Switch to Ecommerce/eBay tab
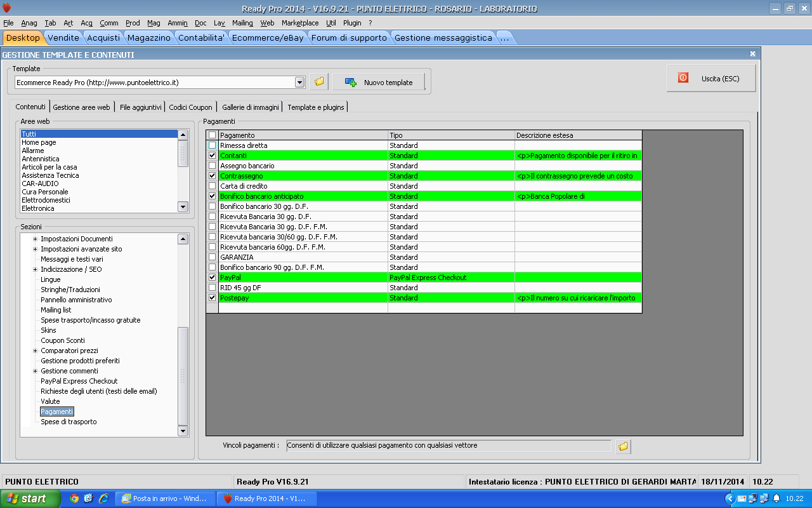 coord(268,38)
